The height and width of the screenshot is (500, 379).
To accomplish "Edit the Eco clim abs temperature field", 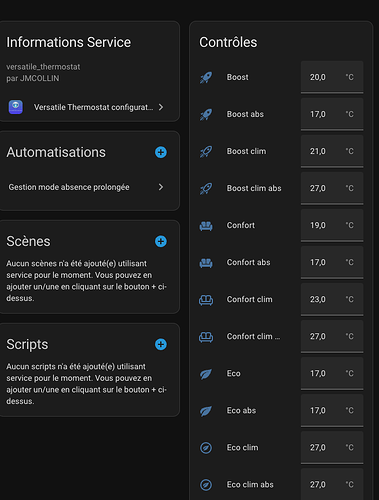I will [x=332, y=484].
